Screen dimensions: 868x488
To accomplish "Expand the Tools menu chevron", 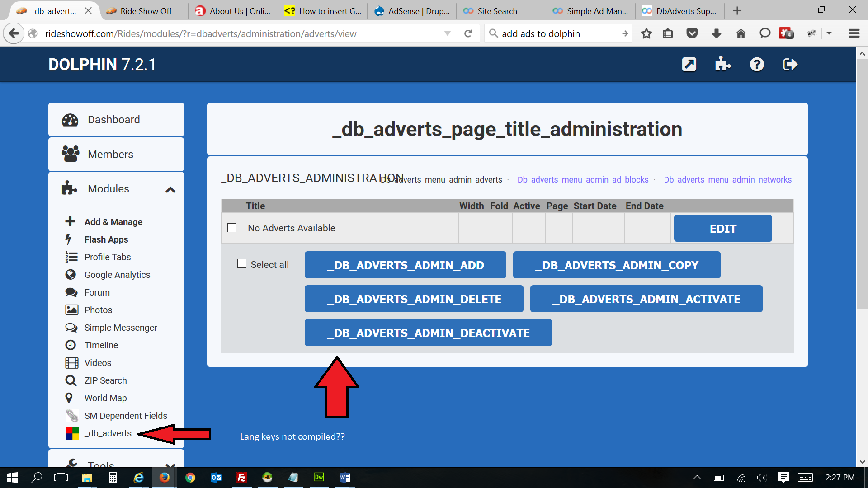I will 170,465.
